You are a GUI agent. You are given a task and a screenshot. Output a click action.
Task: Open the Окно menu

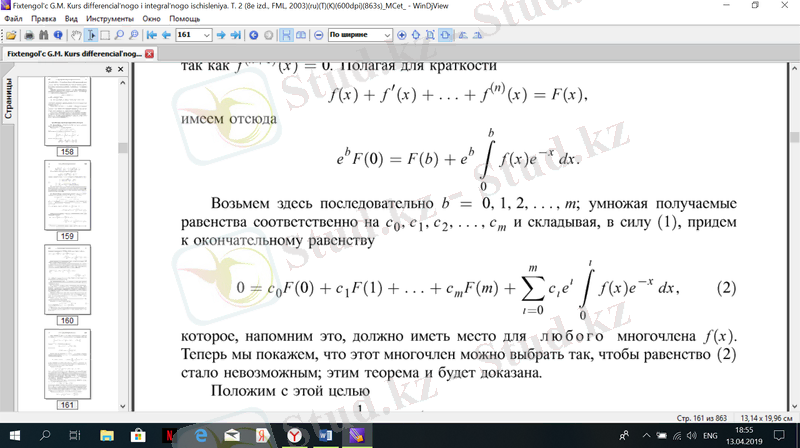point(151,19)
